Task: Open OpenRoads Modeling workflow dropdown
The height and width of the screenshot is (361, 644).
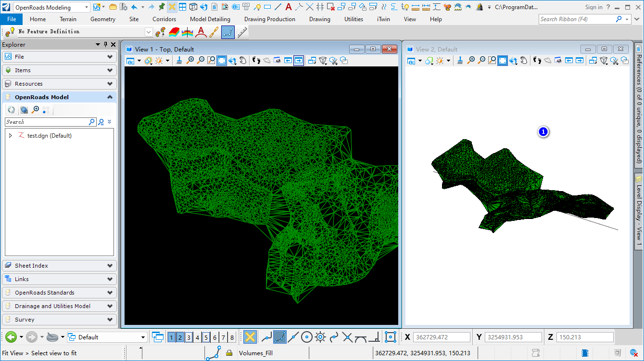Action: pos(51,7)
